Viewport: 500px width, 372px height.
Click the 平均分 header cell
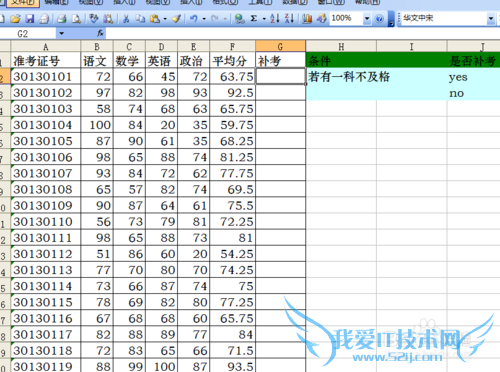[x=233, y=60]
